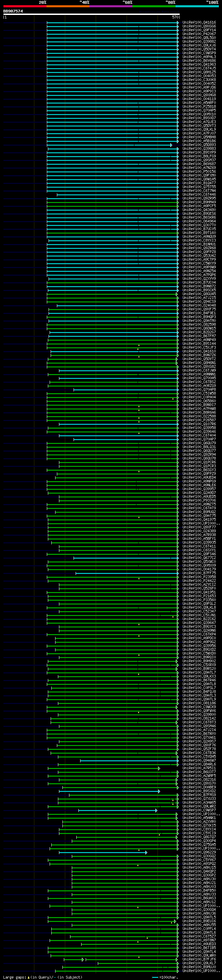Open hit UniRef100_Q70AP8

(199, 390)
